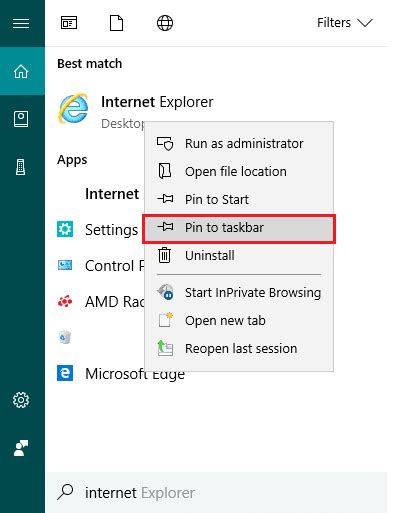Filter results by Web globe icon

(x=165, y=23)
